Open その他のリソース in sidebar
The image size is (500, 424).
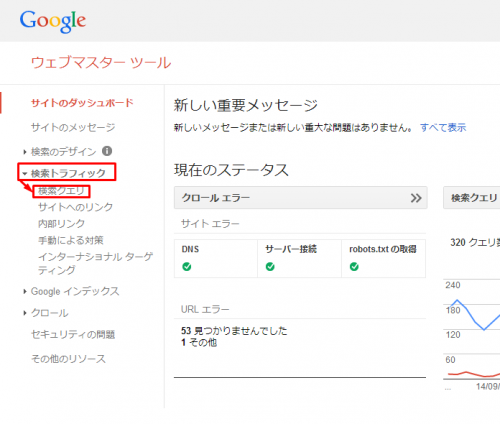click(68, 359)
